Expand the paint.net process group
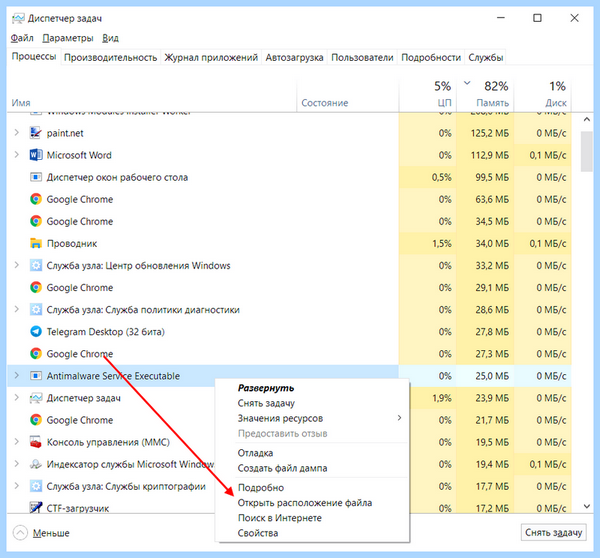 click(x=16, y=133)
